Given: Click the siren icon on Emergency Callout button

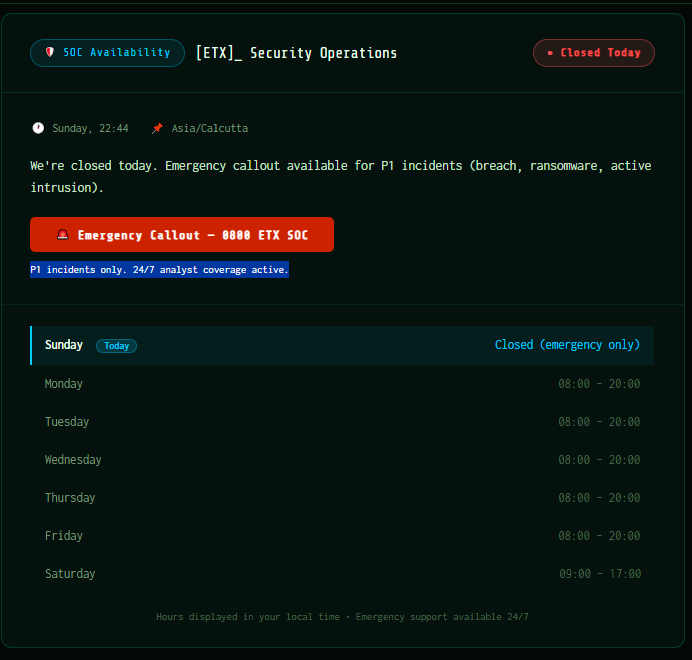Looking at the screenshot, I should click(63, 234).
